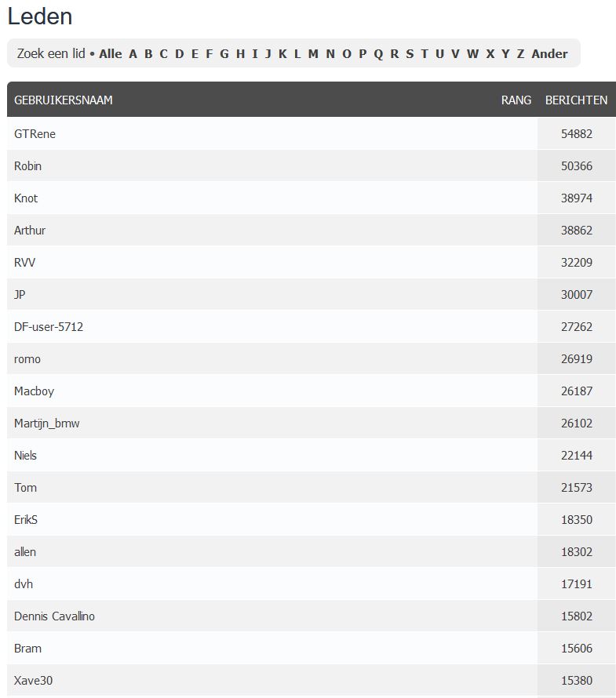616x698 pixels.
Task: Click the 'Ander' filter link
Action: point(549,54)
